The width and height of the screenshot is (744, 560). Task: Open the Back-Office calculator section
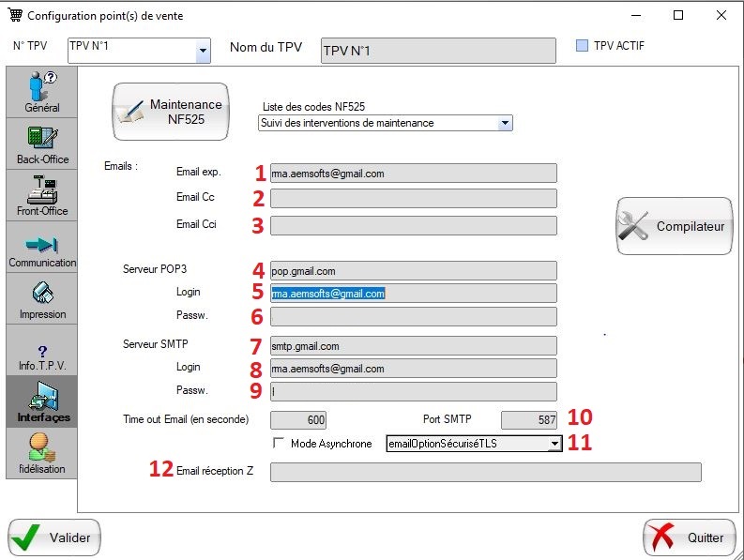(x=41, y=144)
